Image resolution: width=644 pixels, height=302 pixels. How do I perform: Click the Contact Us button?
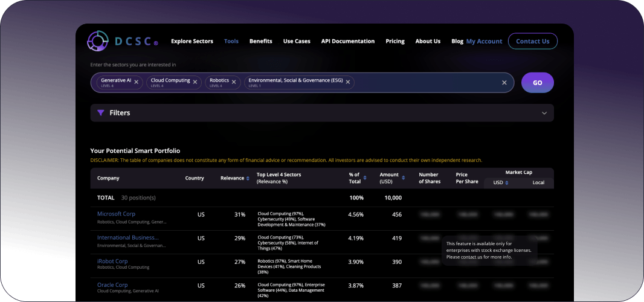tap(532, 41)
